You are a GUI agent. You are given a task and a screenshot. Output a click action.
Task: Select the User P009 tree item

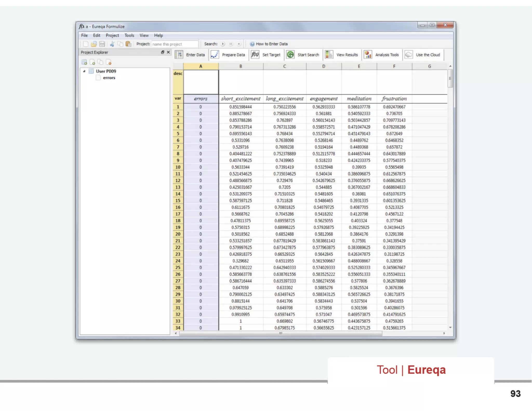coord(106,71)
